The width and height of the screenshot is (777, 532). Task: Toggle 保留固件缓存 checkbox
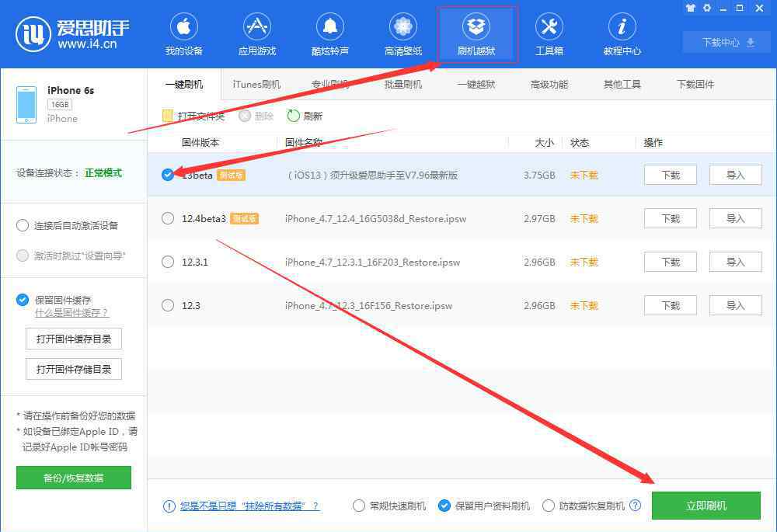tap(23, 300)
